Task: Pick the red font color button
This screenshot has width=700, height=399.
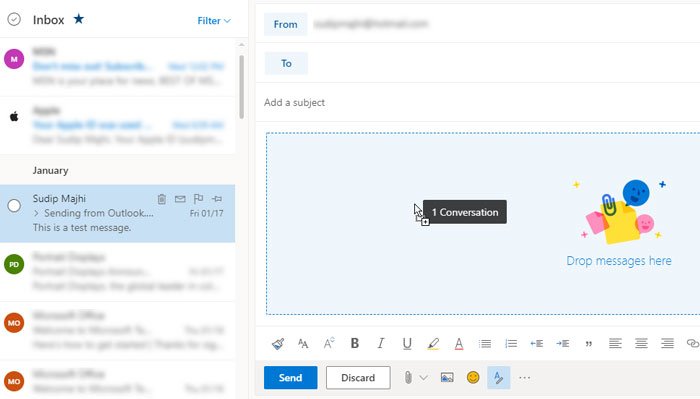Action: [x=458, y=344]
